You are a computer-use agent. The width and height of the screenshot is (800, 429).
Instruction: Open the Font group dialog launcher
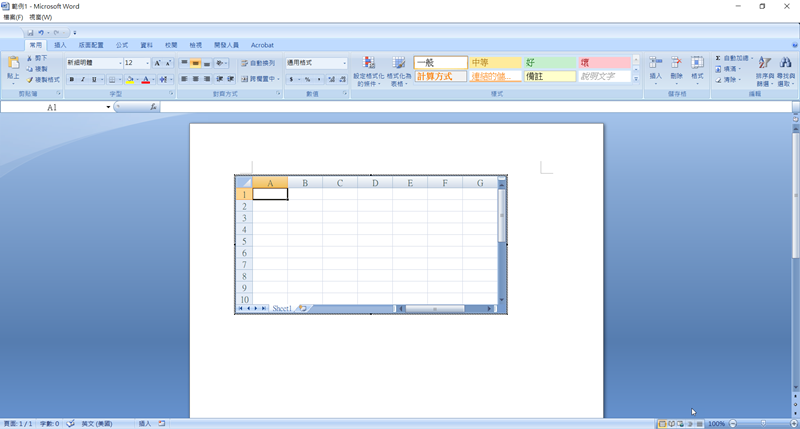171,94
